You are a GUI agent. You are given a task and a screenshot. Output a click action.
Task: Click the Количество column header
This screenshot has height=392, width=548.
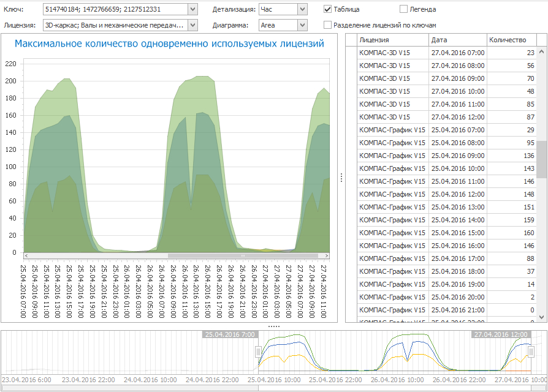511,40
